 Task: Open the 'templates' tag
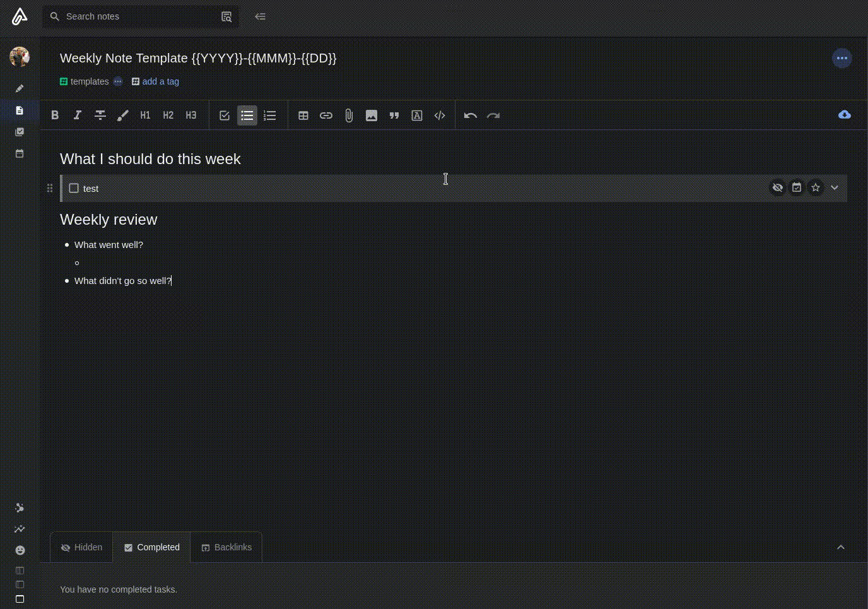pos(89,81)
